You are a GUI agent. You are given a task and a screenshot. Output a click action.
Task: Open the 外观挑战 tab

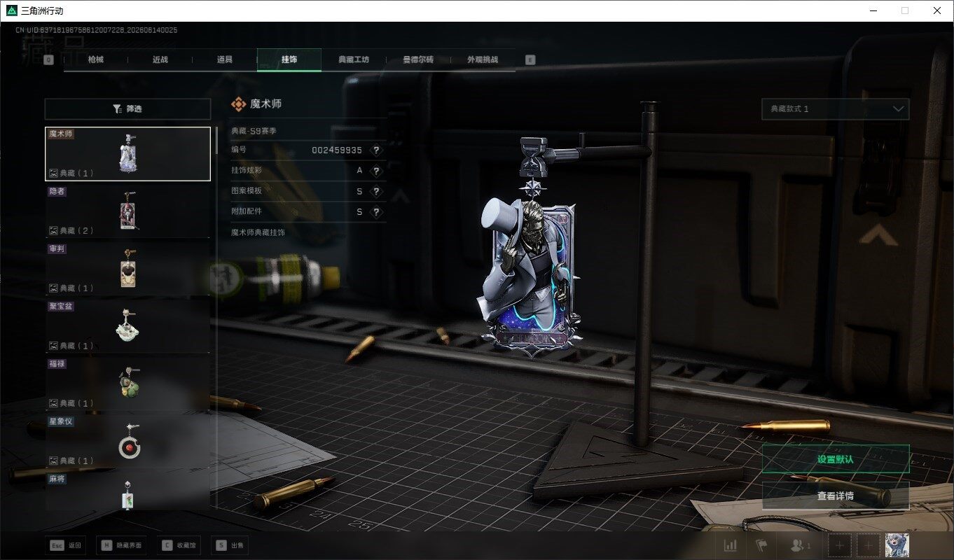point(483,59)
